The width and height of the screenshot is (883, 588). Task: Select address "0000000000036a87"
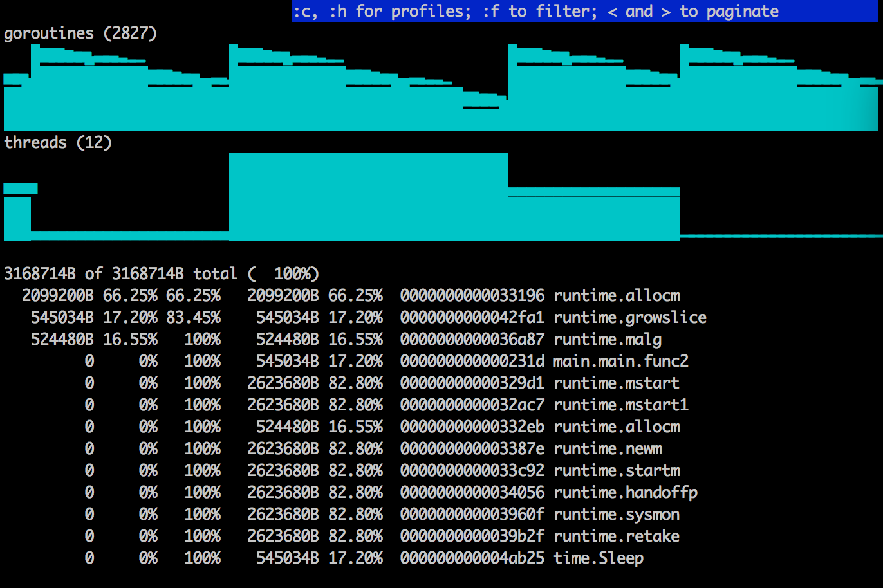coord(472,339)
